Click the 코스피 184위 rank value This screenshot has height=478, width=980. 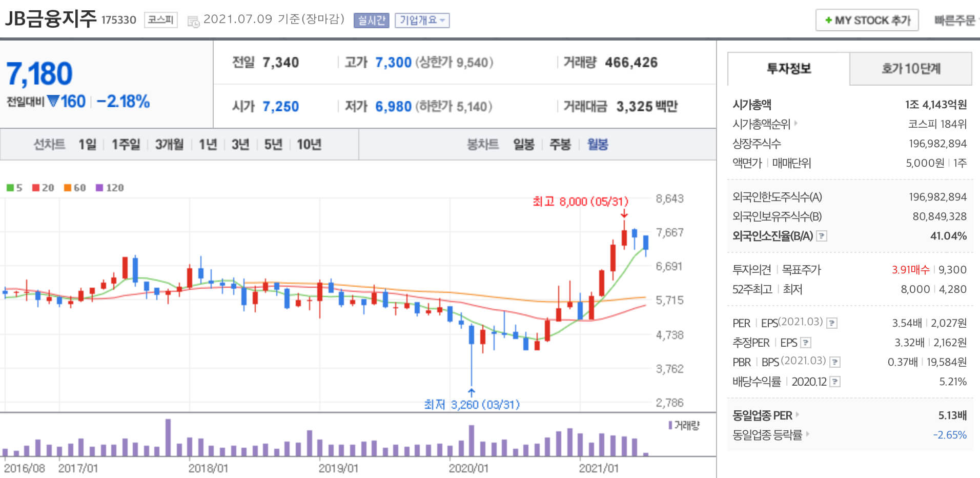coord(937,124)
